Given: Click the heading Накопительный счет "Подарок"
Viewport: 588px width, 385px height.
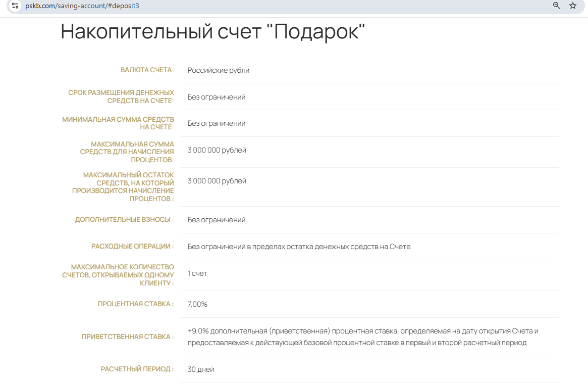Looking at the screenshot, I should 212,31.
